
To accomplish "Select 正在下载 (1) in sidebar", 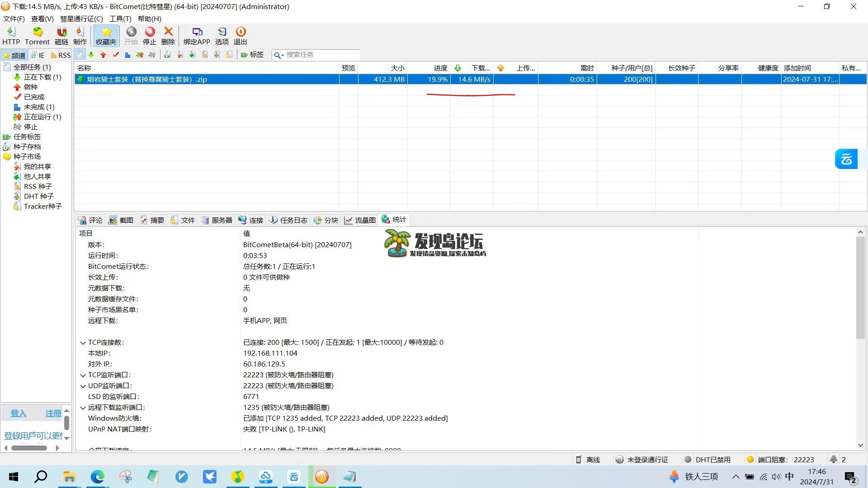I will 42,77.
